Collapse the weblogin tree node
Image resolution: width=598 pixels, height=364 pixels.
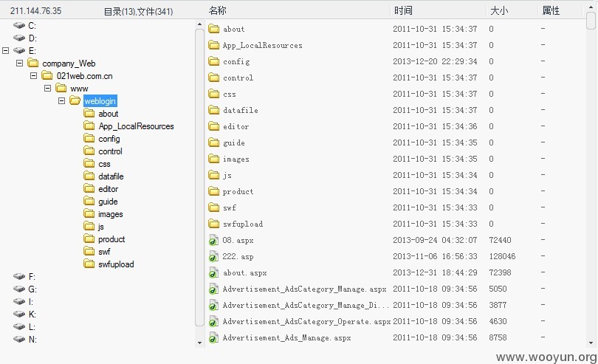click(61, 100)
